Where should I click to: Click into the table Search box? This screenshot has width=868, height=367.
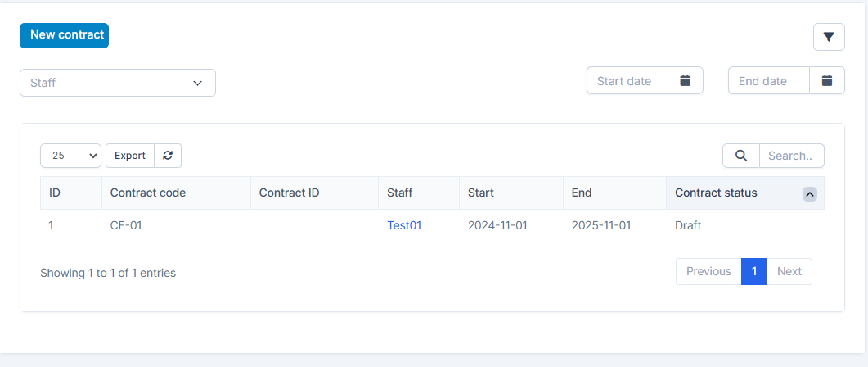pyautogui.click(x=791, y=156)
